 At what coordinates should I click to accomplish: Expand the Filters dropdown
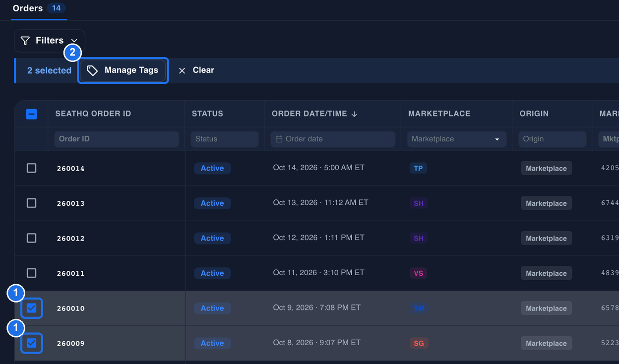pyautogui.click(x=50, y=41)
